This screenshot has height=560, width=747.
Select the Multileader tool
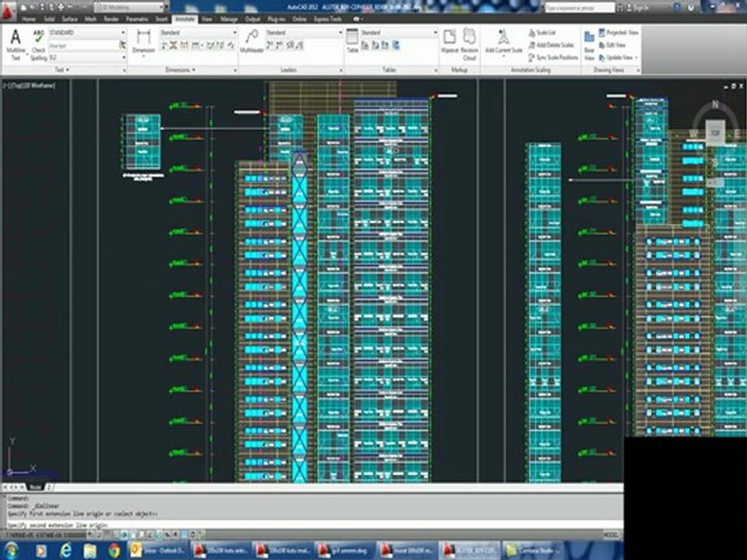[251, 41]
